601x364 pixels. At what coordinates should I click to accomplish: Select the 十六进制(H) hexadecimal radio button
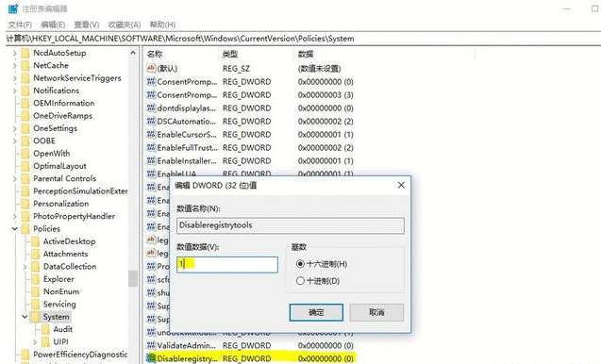[300, 264]
